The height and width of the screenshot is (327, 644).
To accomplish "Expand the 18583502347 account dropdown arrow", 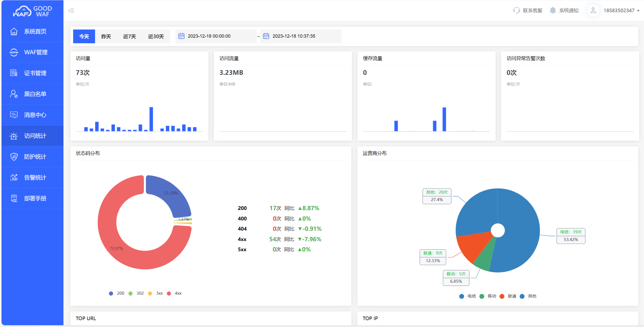I will pos(638,11).
